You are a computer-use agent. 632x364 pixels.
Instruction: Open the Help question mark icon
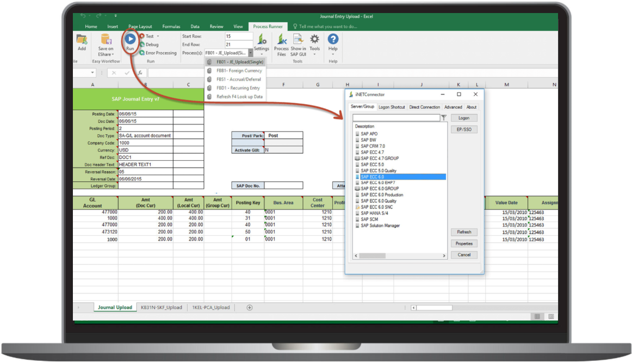[333, 39]
